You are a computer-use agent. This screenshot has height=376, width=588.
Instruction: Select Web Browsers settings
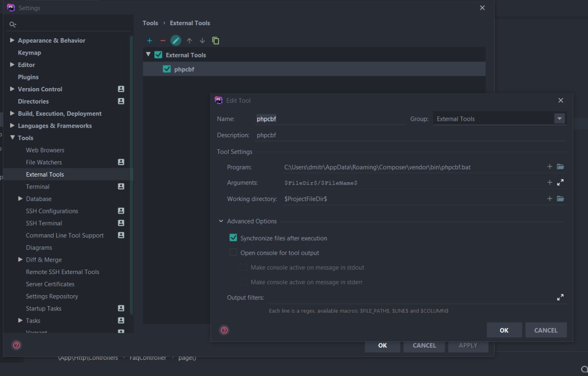pos(45,150)
